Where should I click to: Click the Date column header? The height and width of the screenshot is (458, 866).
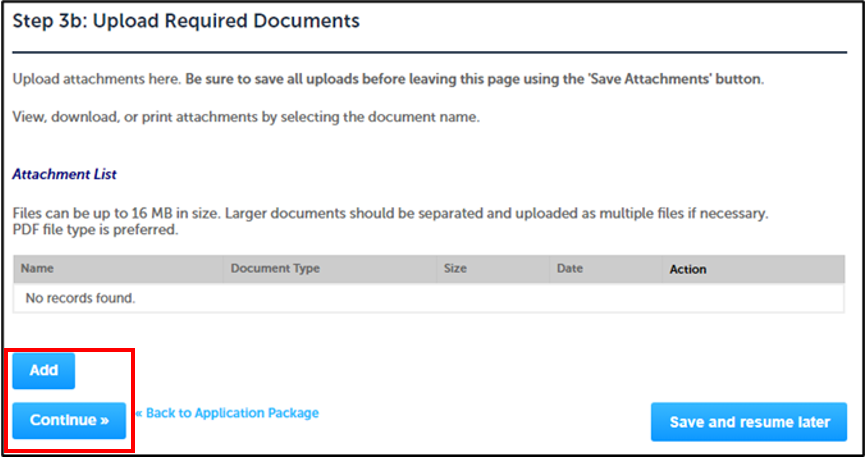pos(569,269)
